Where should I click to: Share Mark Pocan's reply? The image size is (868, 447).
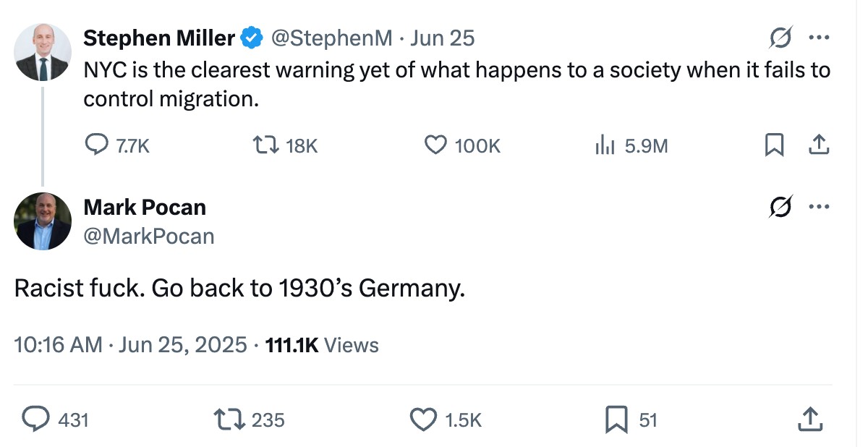pyautogui.click(x=809, y=419)
